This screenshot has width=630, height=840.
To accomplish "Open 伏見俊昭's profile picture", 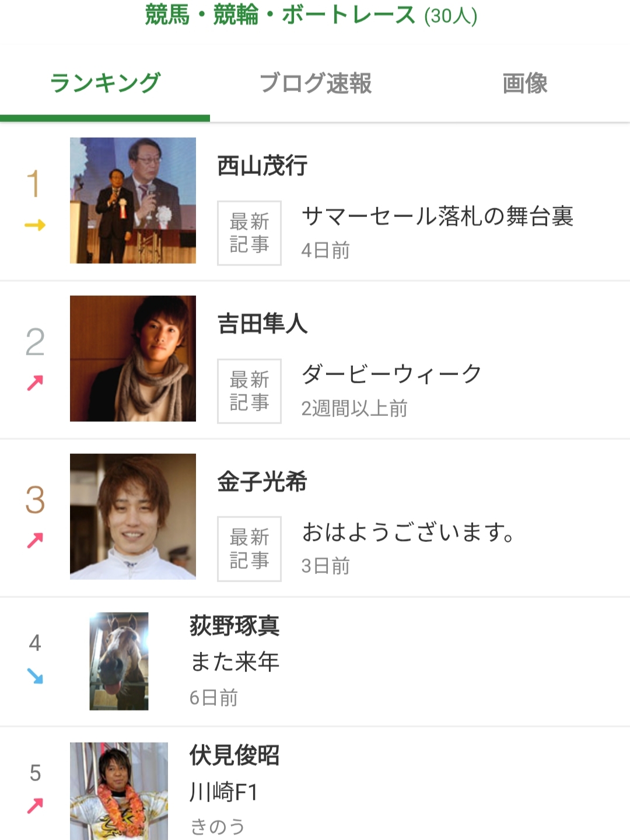I will [119, 790].
